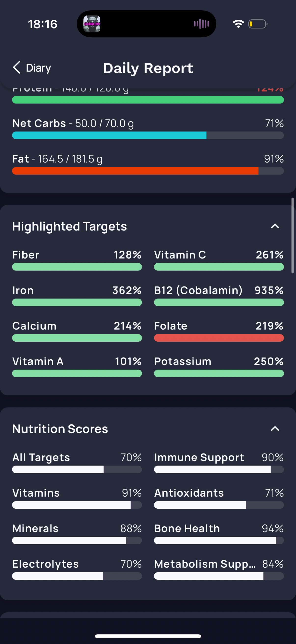Tap the purple audio waveform indicator
The image size is (296, 644).
201,24
